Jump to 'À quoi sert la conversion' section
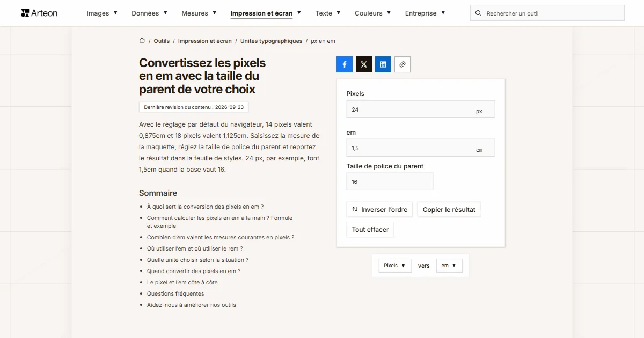 point(206,207)
